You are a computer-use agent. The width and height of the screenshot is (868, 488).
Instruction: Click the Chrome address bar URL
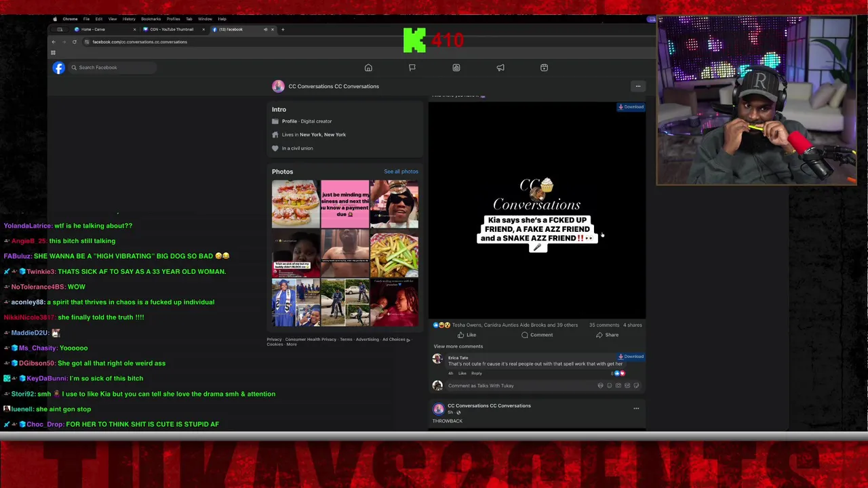(140, 42)
